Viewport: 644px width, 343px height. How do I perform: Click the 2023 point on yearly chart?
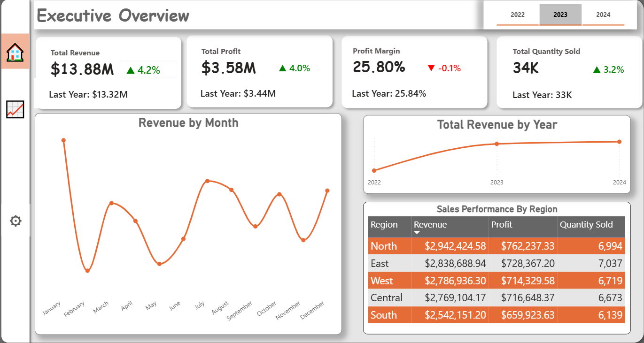tap(497, 144)
